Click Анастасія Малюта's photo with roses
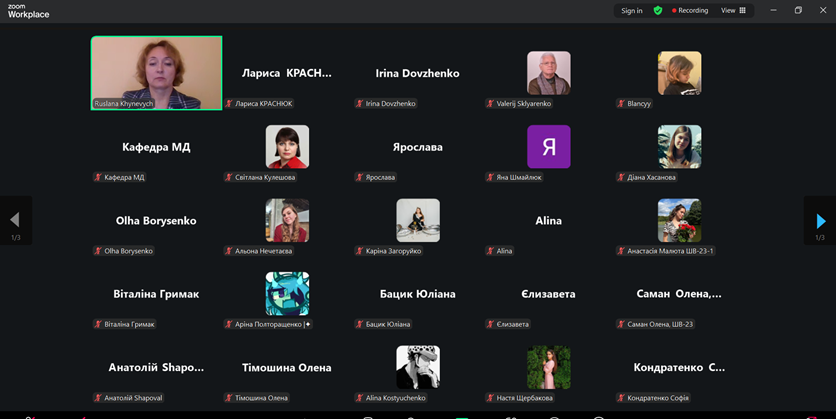The image size is (836, 419). (679, 220)
